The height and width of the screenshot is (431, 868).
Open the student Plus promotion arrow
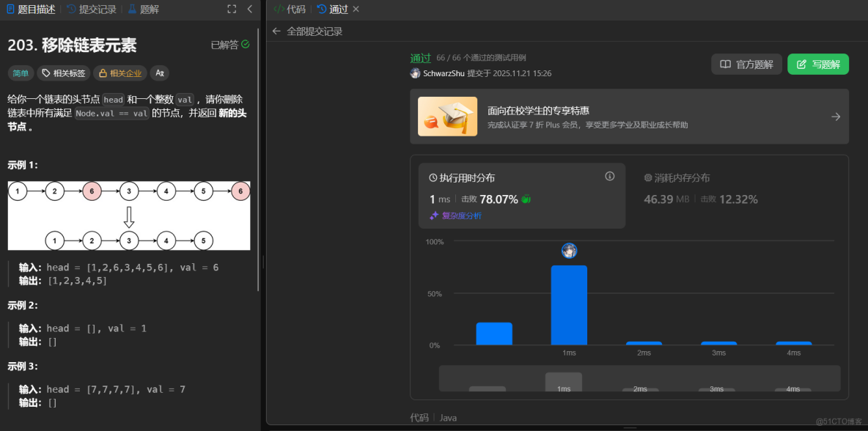tap(836, 116)
